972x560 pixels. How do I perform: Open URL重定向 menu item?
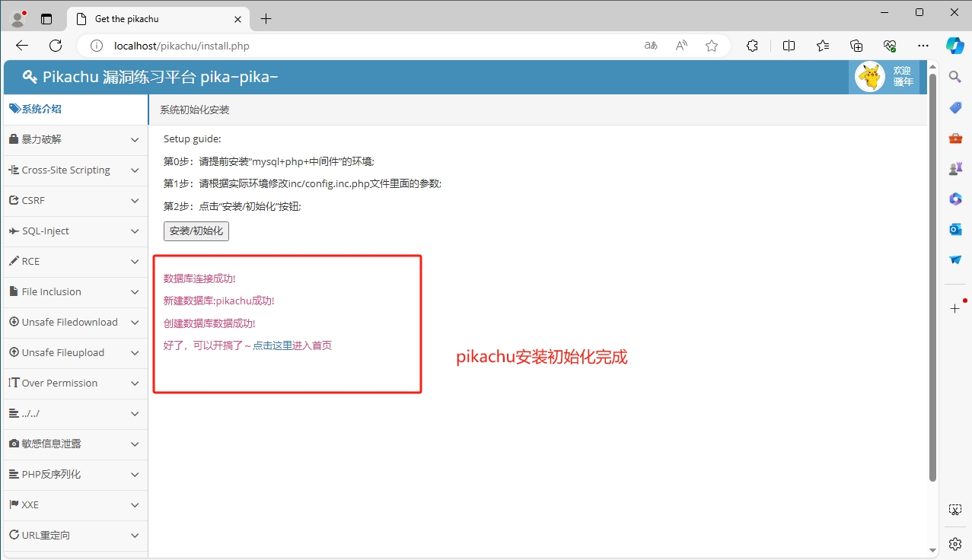pyautogui.click(x=76, y=536)
